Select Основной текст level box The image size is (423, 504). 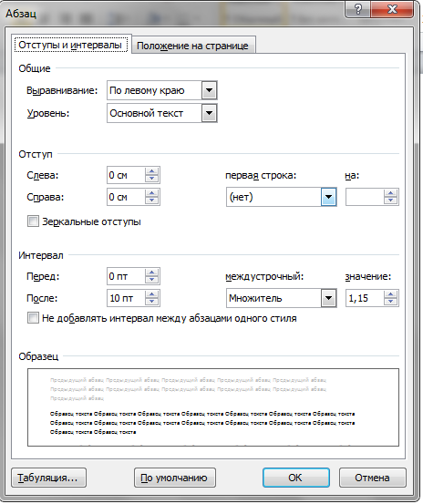[155, 113]
